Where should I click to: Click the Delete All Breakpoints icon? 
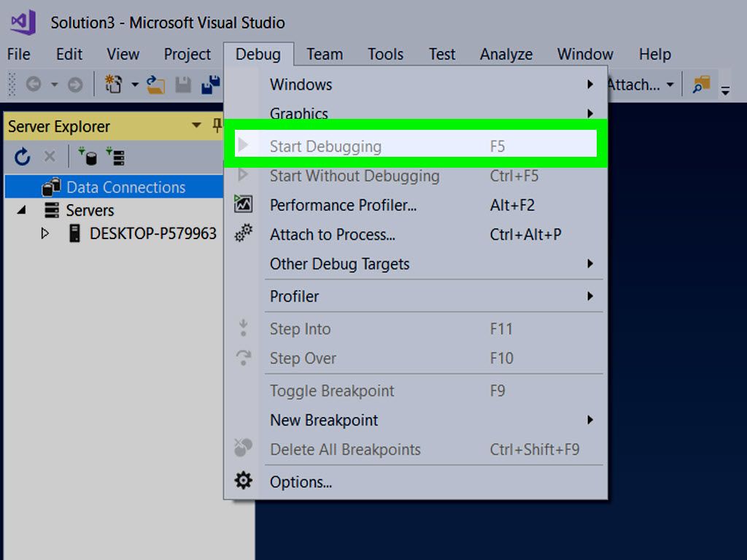tap(243, 448)
